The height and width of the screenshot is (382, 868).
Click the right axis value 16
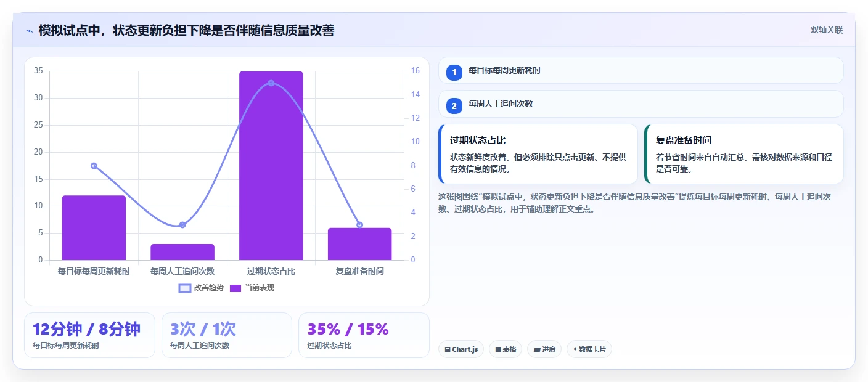416,71
